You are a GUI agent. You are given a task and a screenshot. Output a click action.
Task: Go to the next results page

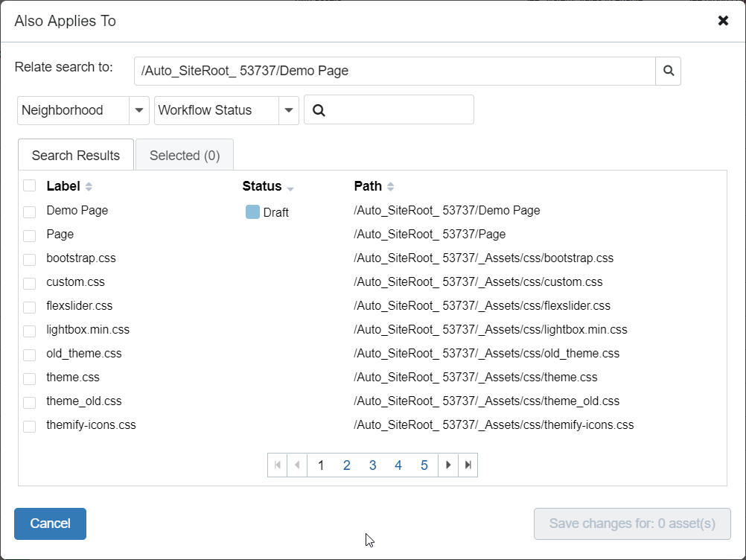pos(448,465)
